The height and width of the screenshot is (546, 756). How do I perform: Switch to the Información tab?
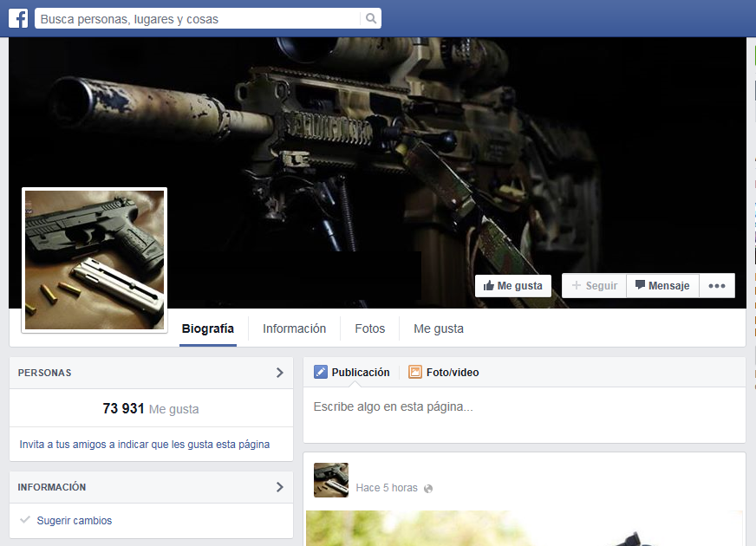coord(294,328)
